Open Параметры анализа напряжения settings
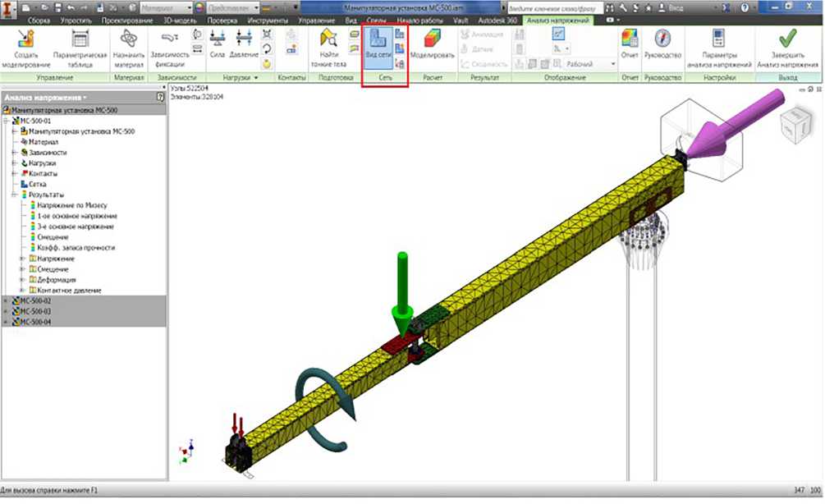The height and width of the screenshot is (504, 825). 721,39
